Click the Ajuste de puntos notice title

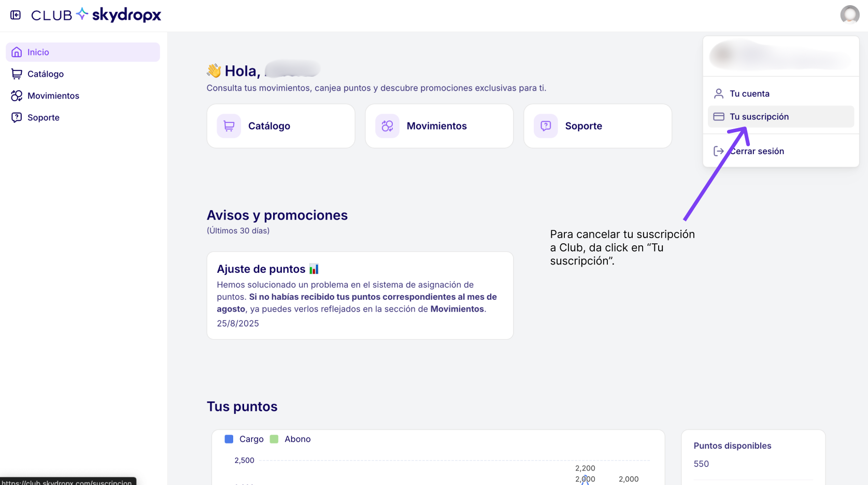click(x=267, y=269)
